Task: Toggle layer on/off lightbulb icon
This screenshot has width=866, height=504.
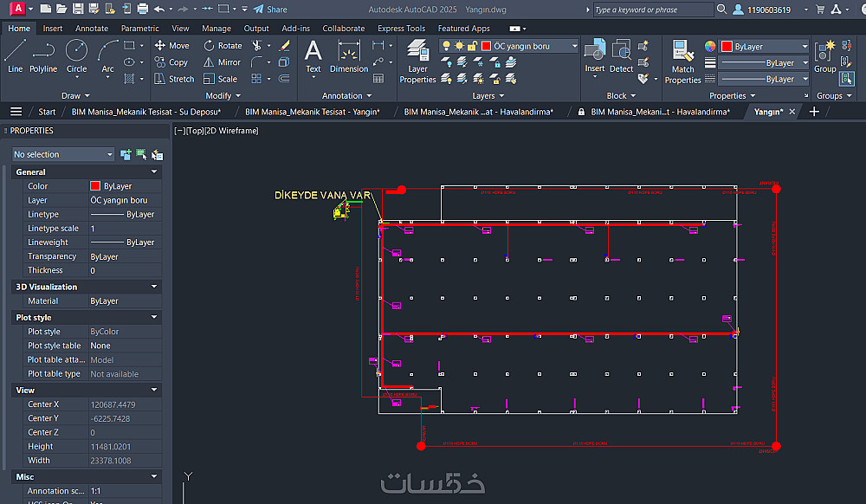Action: [446, 46]
